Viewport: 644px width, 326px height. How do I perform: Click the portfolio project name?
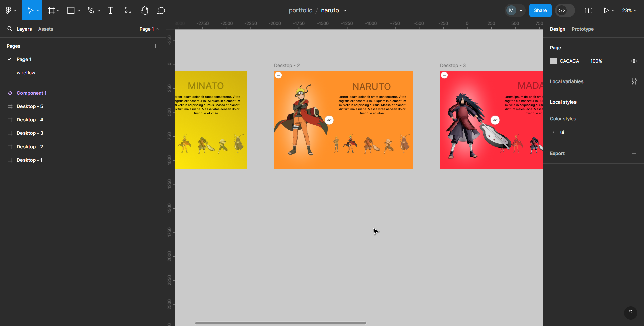pos(301,10)
